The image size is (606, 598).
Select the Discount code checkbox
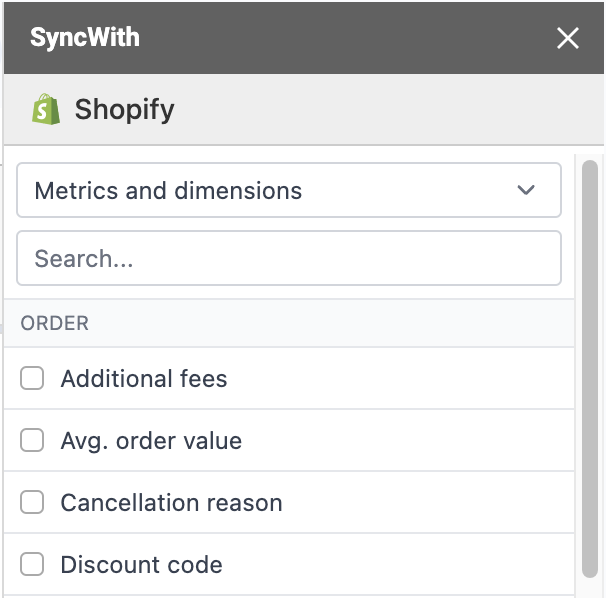[x=32, y=564]
